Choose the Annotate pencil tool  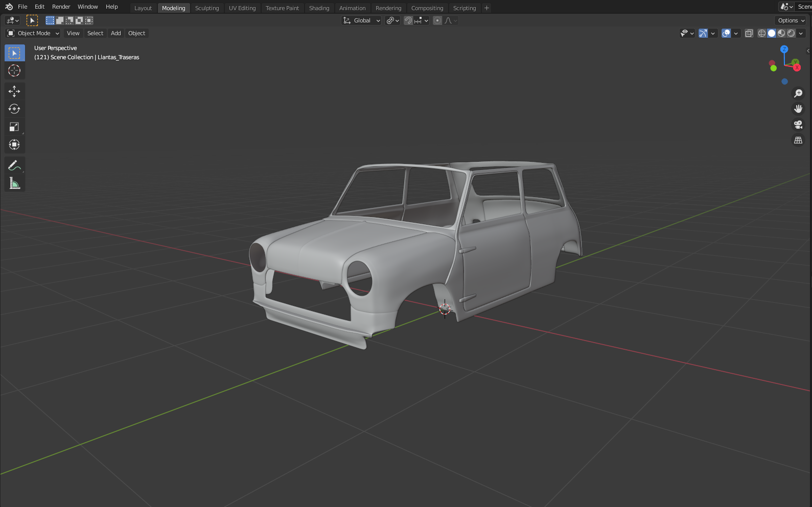pyautogui.click(x=14, y=165)
